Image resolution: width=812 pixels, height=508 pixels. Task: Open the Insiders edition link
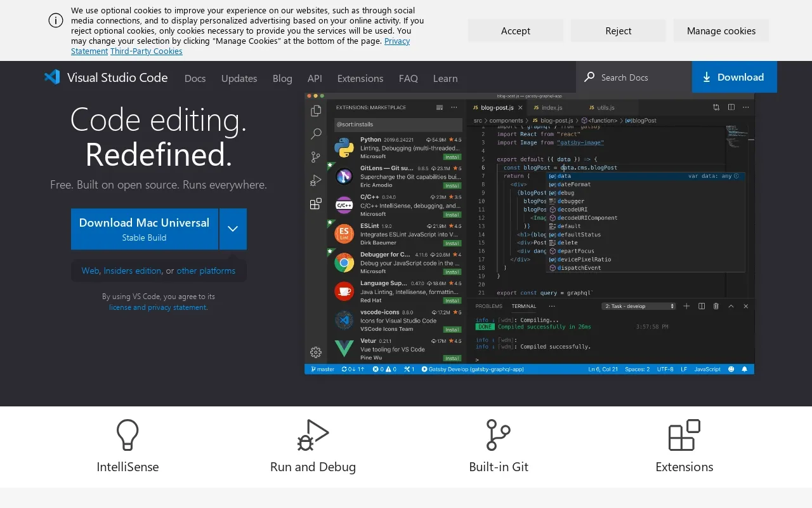133,271
